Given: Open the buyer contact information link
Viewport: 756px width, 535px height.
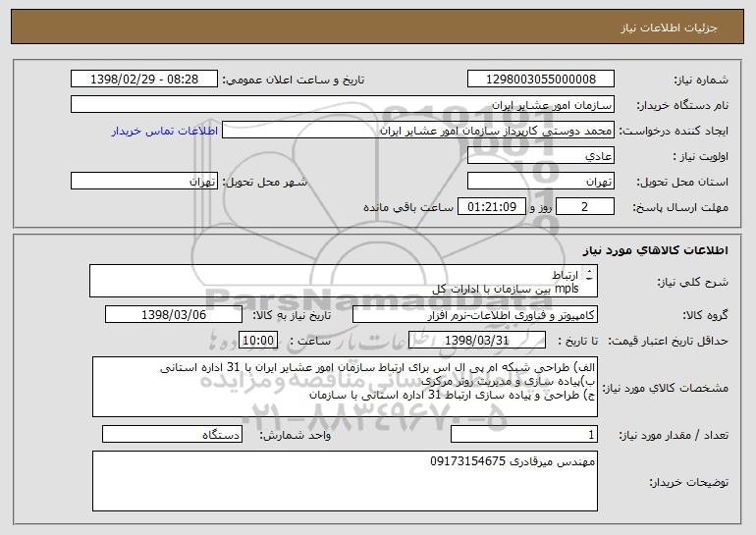Looking at the screenshot, I should tap(165, 131).
